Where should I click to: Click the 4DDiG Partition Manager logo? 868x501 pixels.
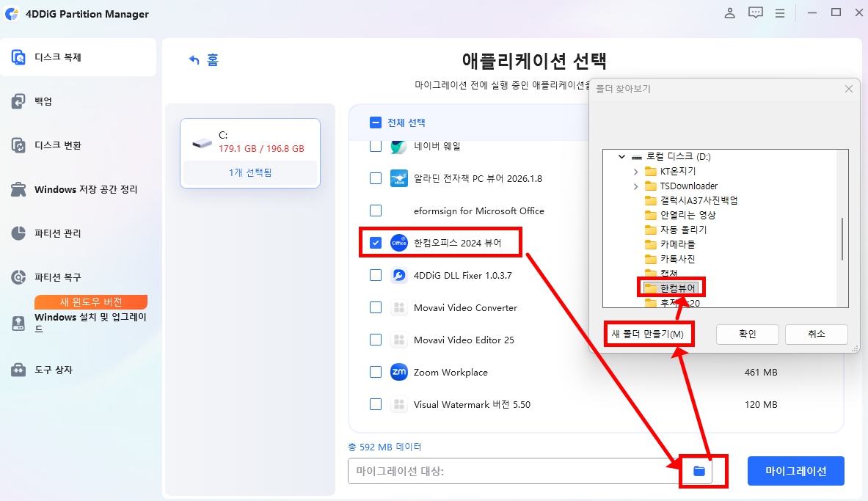pyautogui.click(x=12, y=14)
